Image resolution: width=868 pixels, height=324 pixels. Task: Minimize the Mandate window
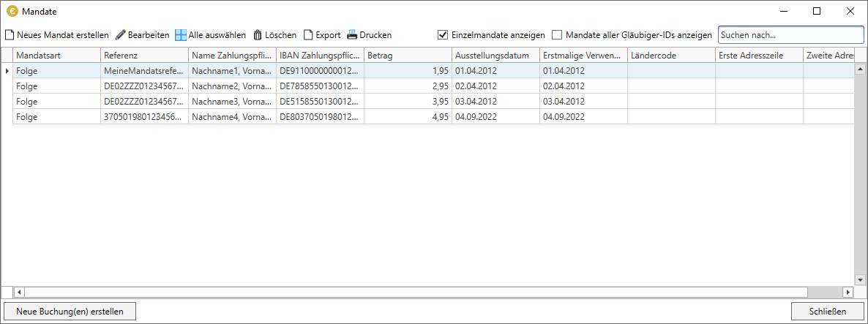tap(784, 11)
